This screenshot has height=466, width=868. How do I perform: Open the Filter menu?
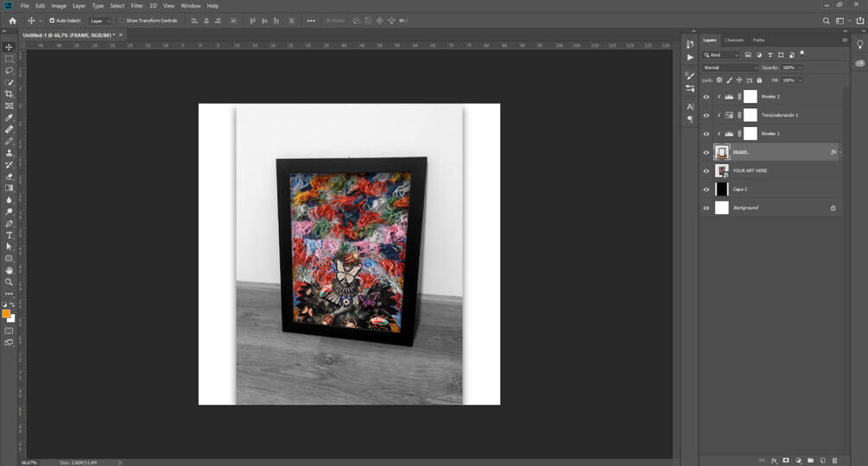click(136, 5)
